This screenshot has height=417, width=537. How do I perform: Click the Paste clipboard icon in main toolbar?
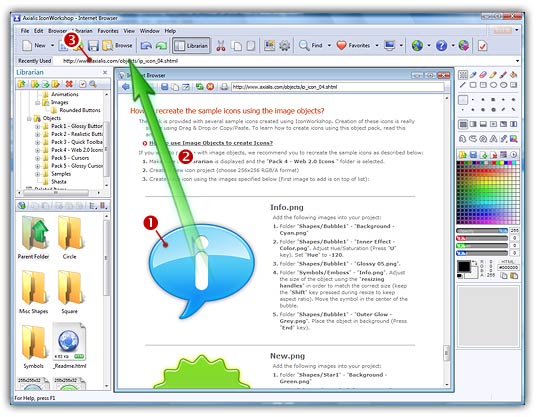(251, 46)
